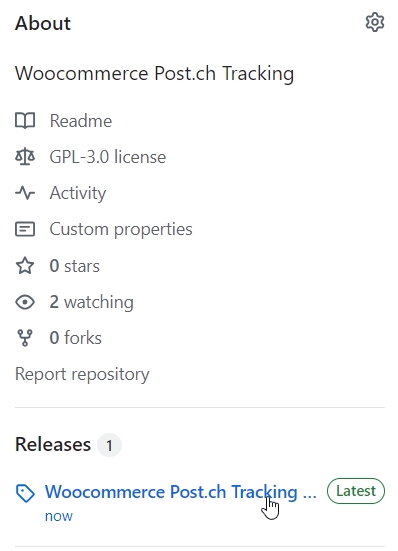Open the Activity link

tap(78, 193)
